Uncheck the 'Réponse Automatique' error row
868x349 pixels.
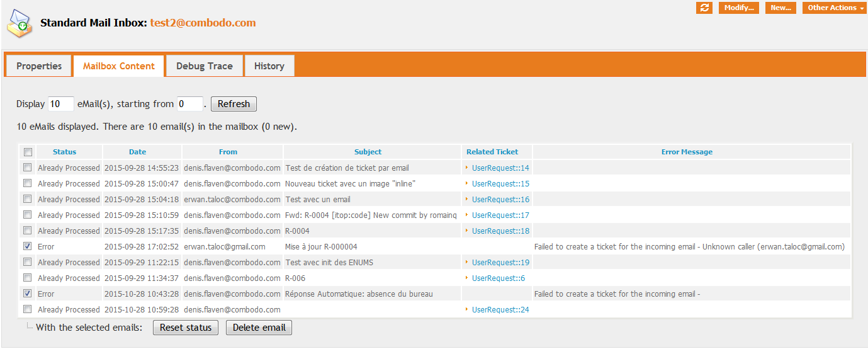point(27,294)
